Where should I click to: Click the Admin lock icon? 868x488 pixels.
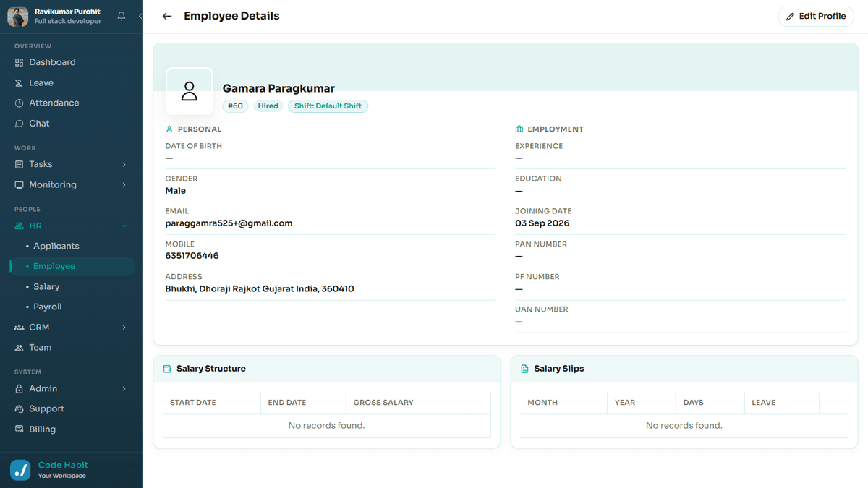[x=20, y=388]
